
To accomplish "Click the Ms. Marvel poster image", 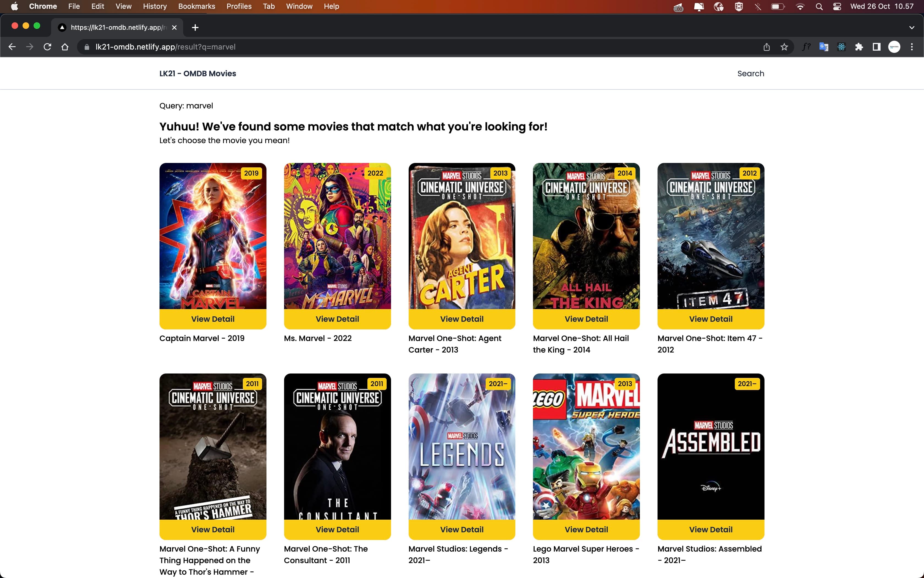I will coord(337,236).
